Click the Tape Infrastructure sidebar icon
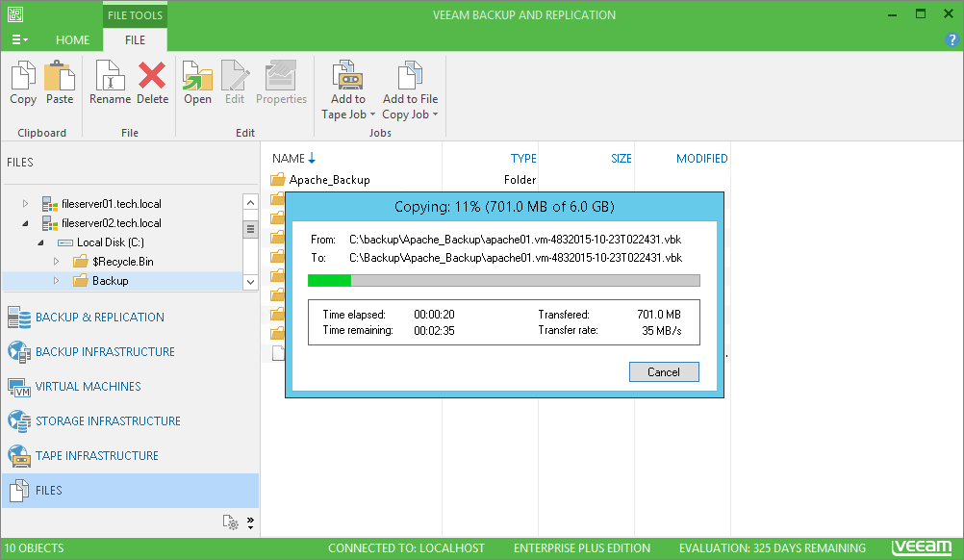The height and width of the screenshot is (560, 964). click(19, 455)
